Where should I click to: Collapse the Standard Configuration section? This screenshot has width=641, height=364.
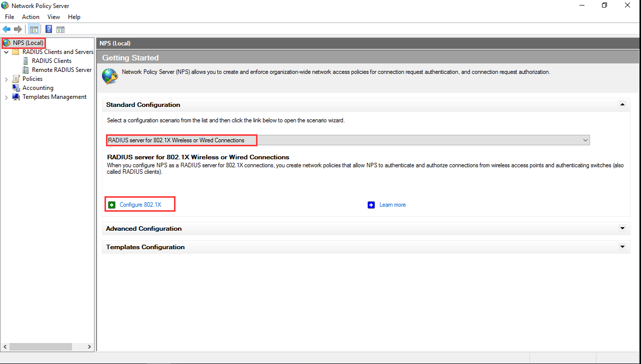(x=622, y=105)
